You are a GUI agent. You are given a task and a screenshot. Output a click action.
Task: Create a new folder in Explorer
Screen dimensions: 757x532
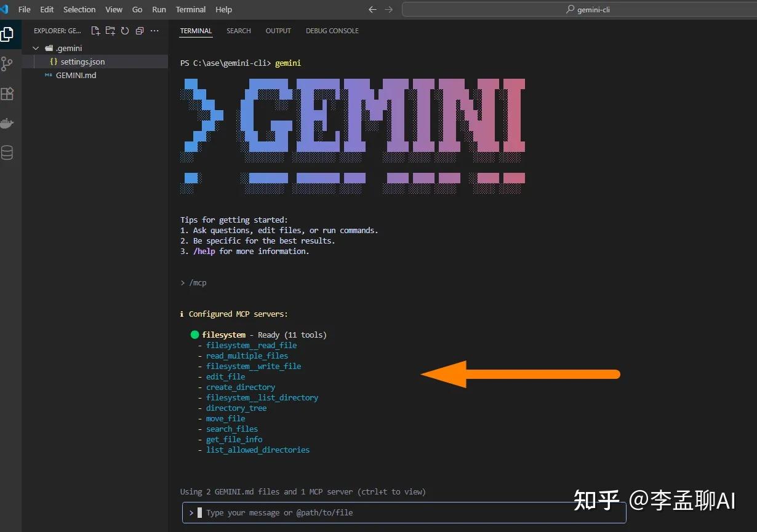tap(110, 30)
